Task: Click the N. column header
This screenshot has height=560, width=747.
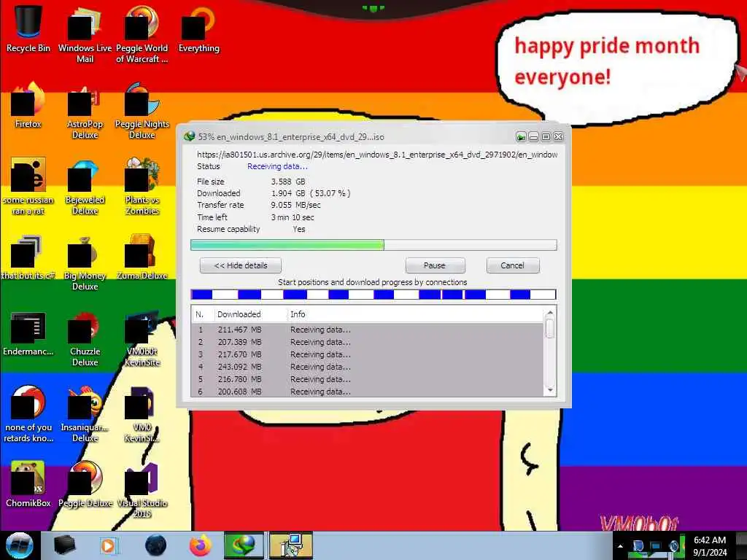Action: point(202,314)
